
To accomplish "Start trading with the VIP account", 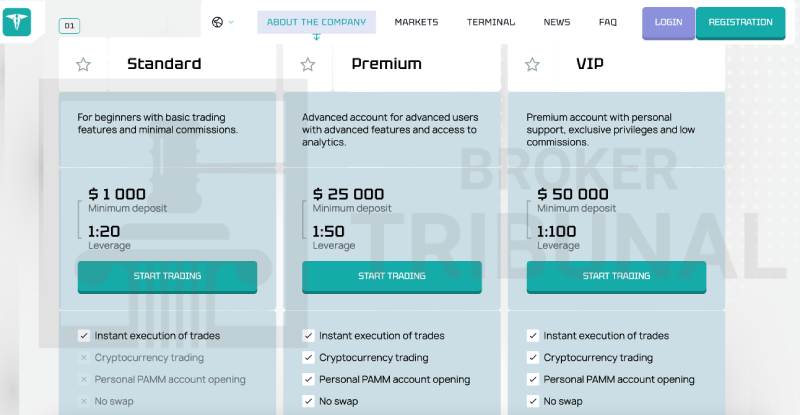I will [x=616, y=277].
